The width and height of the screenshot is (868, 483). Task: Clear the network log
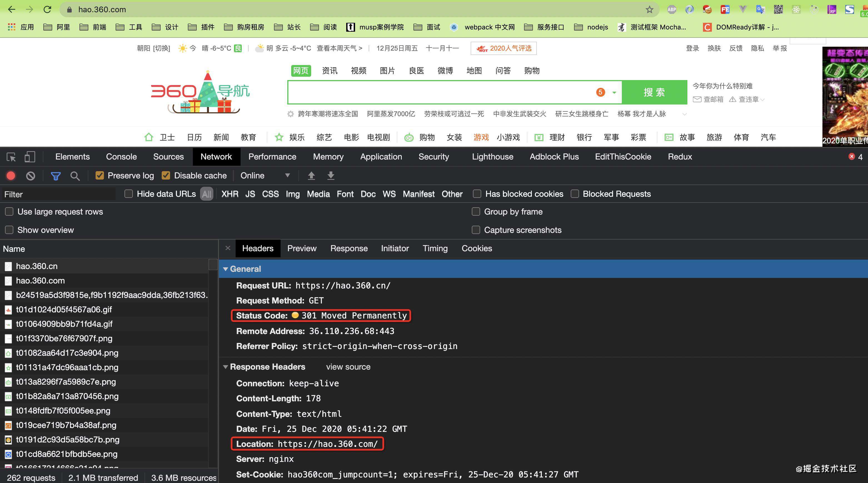click(x=31, y=176)
